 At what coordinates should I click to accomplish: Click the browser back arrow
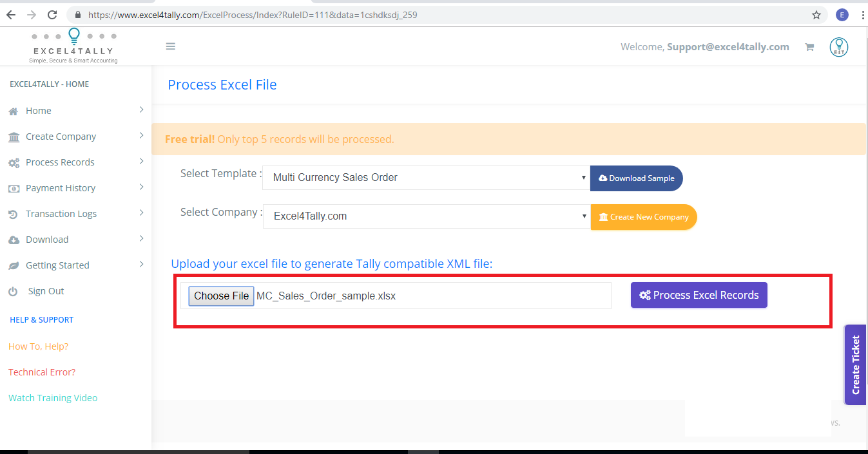pyautogui.click(x=11, y=14)
